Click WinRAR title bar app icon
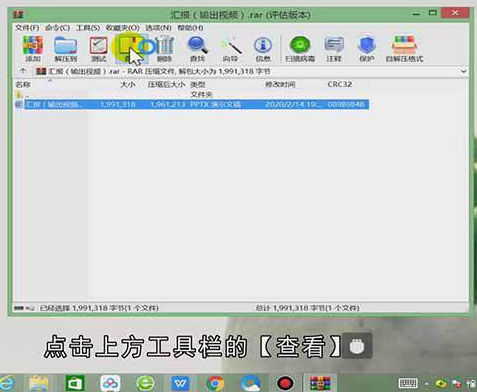Viewport: 477px width, 392px height. [18, 15]
